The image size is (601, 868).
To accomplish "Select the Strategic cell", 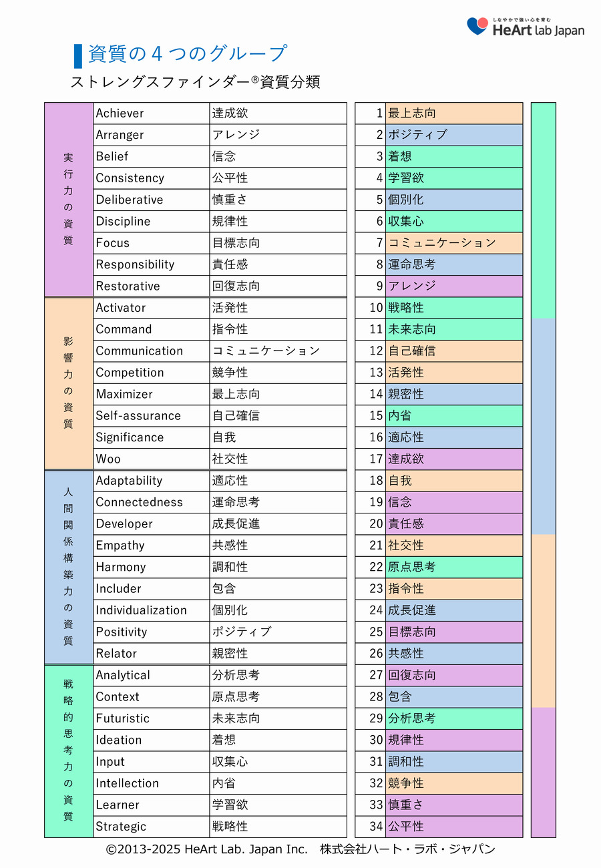I will pyautogui.click(x=152, y=826).
